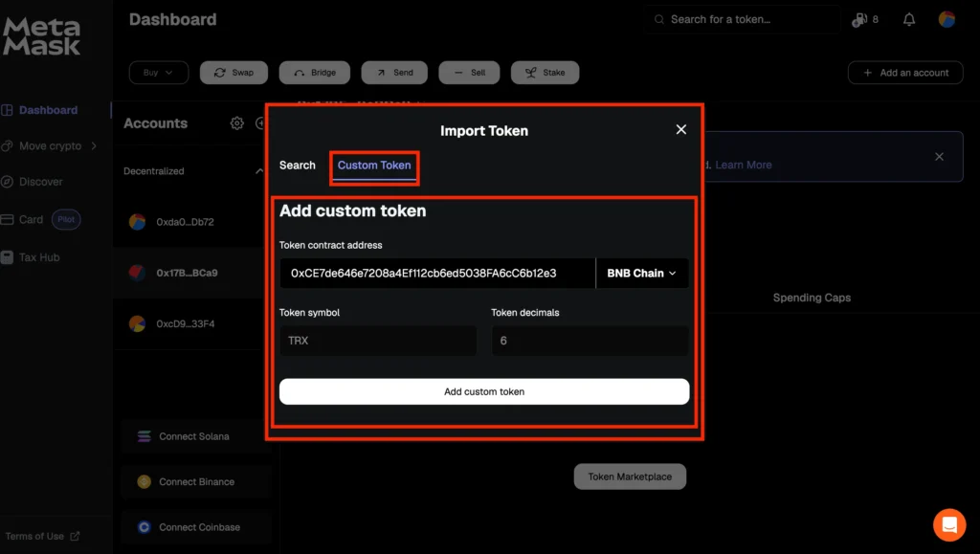Viewport: 980px width, 554px height.
Task: Click the 0xda0...Db72 account avatar
Action: pyautogui.click(x=137, y=222)
